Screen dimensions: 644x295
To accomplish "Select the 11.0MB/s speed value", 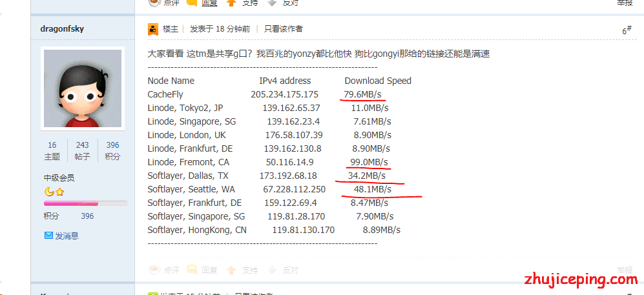I will point(369,108).
